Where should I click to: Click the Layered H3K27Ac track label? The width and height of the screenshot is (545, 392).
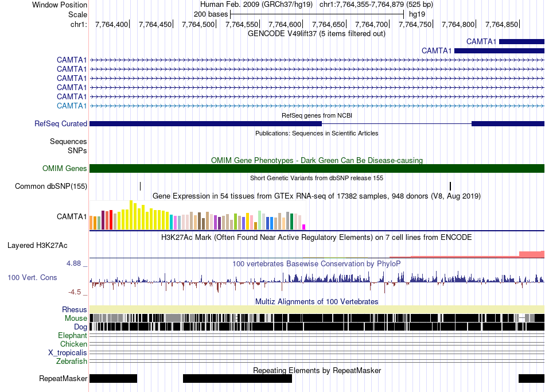click(37, 246)
